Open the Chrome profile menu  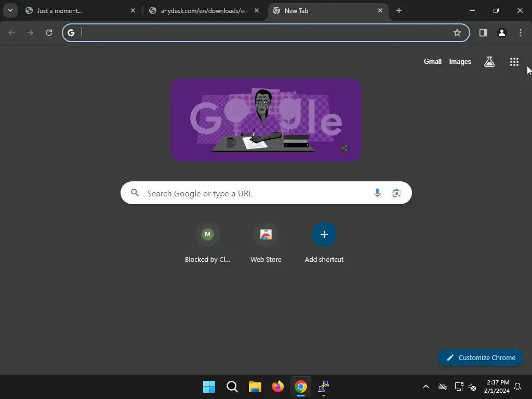tap(502, 33)
